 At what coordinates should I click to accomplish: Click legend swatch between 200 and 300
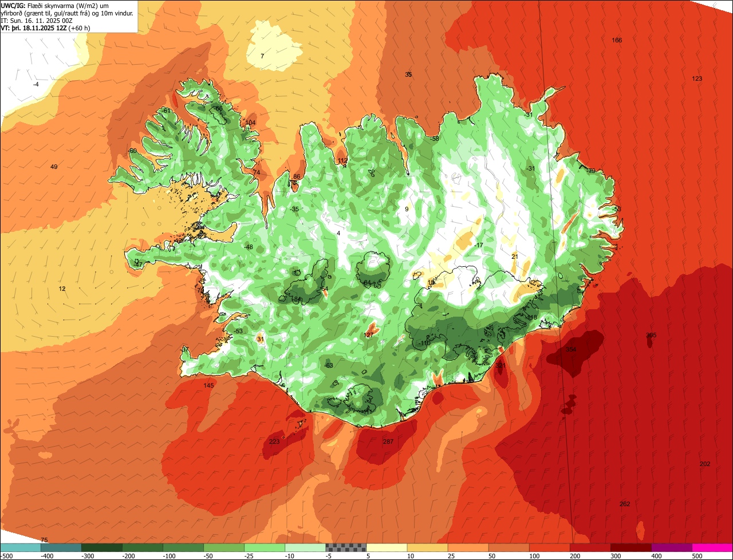(589, 547)
